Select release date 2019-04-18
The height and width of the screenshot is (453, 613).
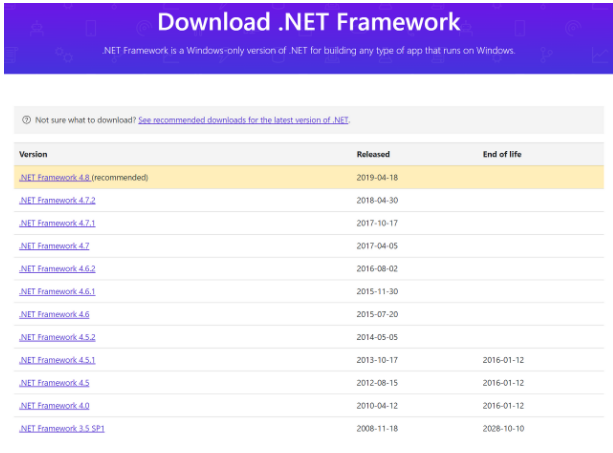[x=377, y=177]
